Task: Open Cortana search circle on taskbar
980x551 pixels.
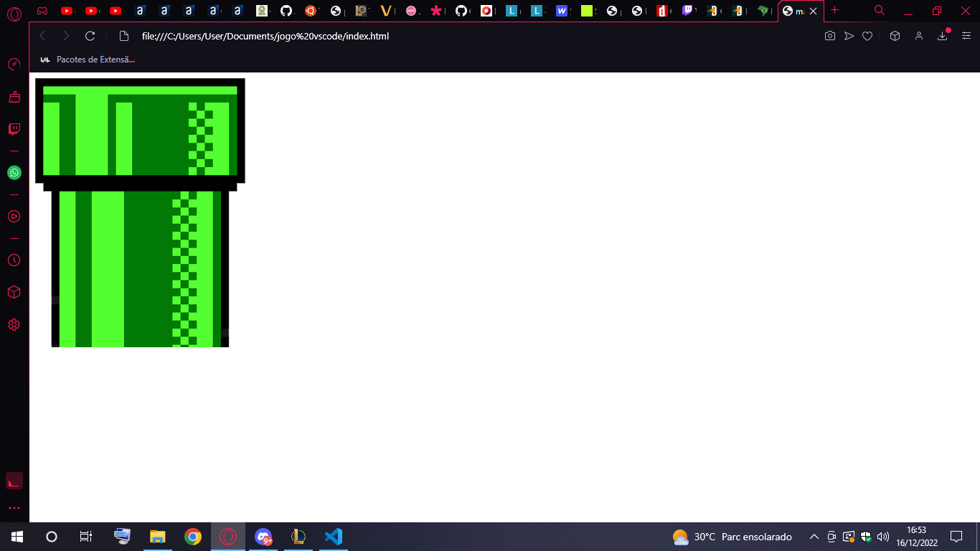Action: [52, 537]
